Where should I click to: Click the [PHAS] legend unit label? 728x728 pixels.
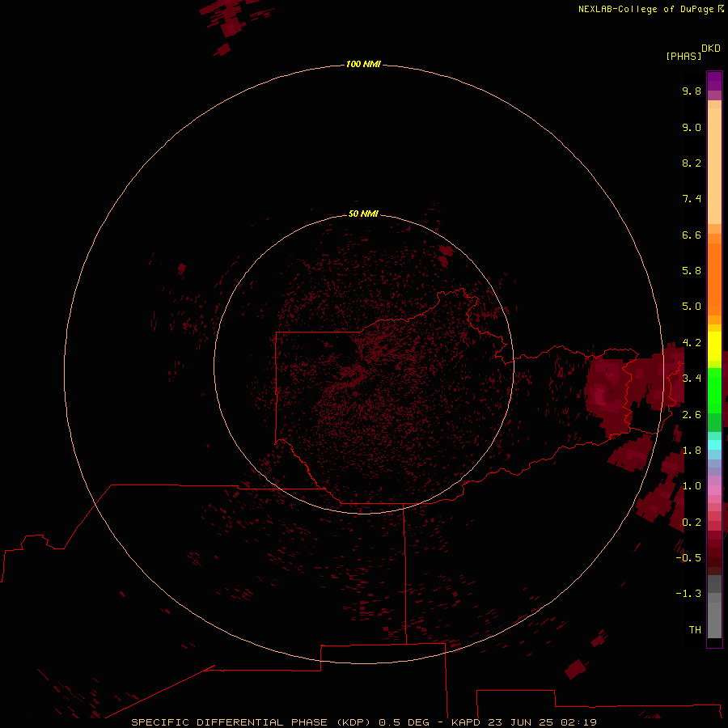point(684,56)
